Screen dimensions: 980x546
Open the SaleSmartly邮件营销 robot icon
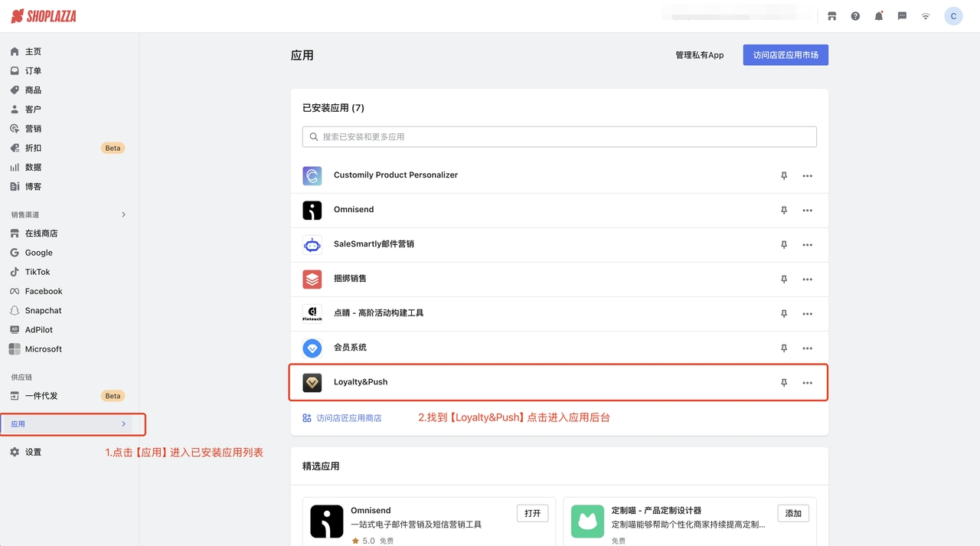[x=312, y=244]
